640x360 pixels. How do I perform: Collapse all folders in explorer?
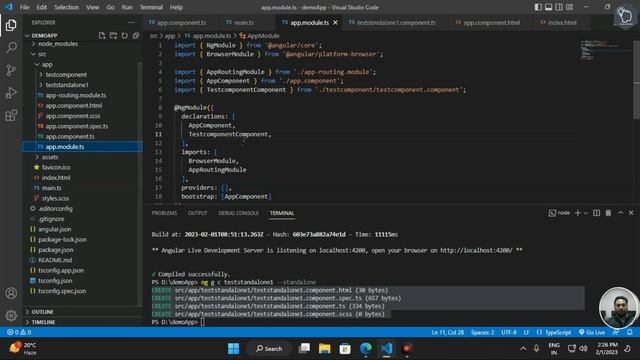(136, 36)
